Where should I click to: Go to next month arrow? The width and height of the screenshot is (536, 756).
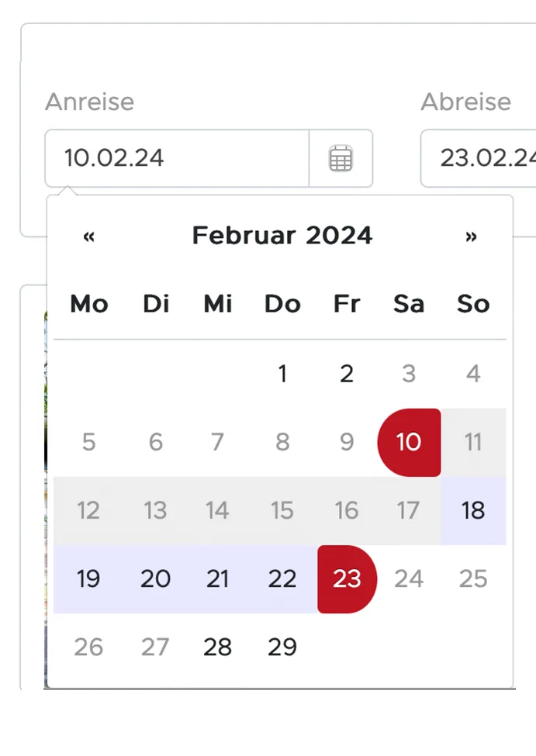471,236
